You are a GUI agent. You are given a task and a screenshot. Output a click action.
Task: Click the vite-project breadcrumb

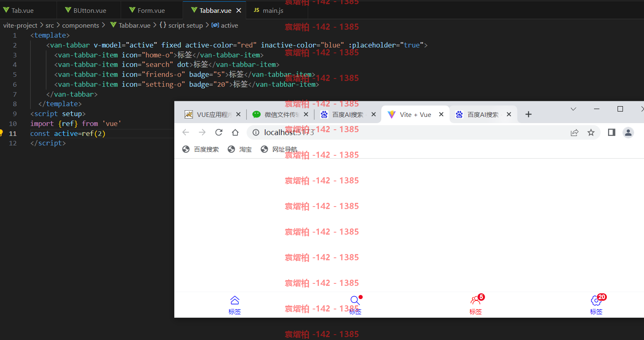tap(20, 25)
